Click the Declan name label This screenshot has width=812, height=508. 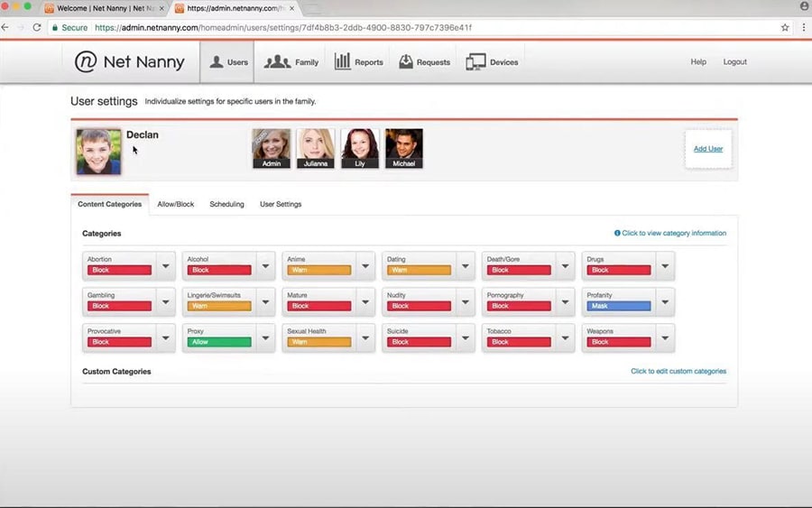[x=143, y=134]
